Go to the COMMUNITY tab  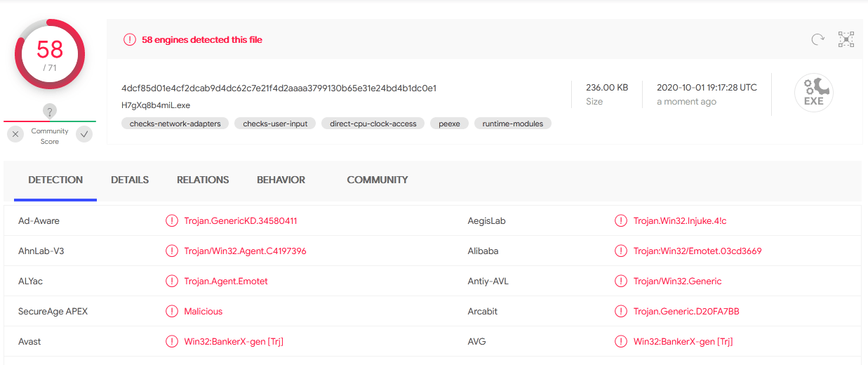378,180
